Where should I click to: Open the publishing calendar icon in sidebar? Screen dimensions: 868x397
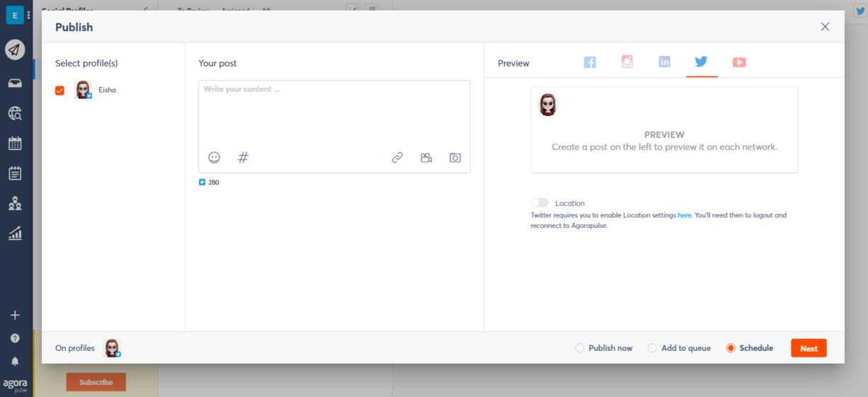(15, 144)
